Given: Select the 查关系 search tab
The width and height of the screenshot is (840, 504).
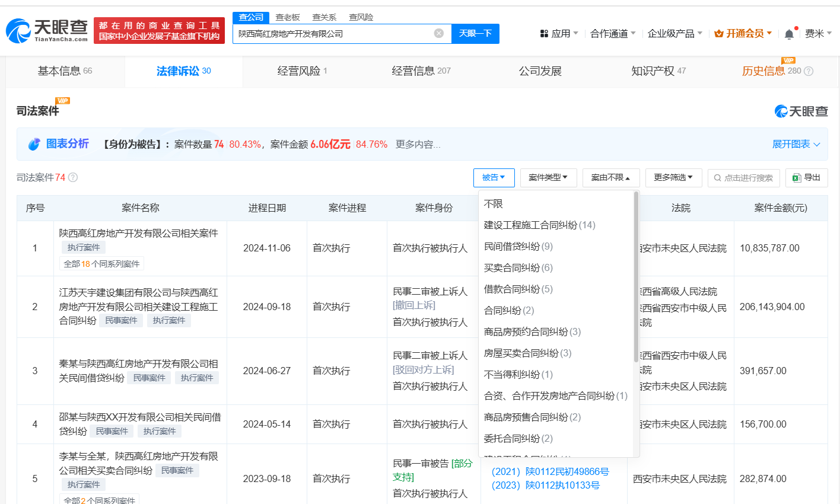Looking at the screenshot, I should (324, 17).
